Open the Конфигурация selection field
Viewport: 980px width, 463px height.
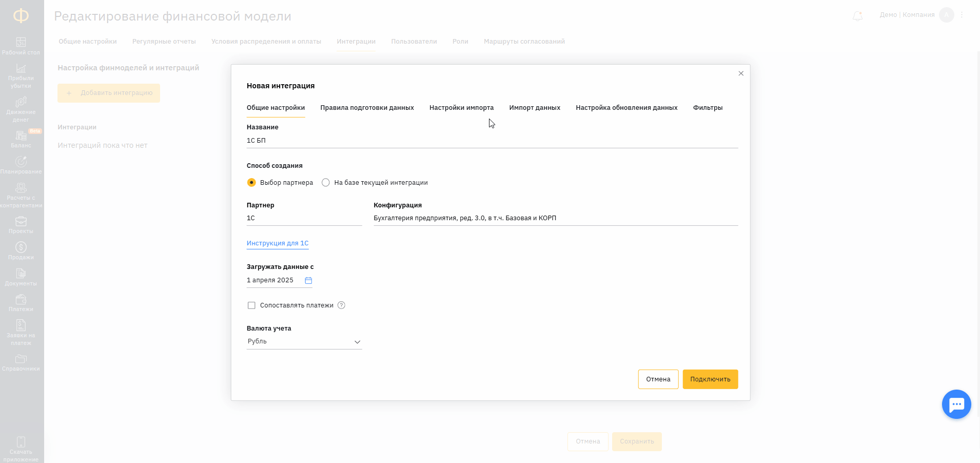pos(556,218)
